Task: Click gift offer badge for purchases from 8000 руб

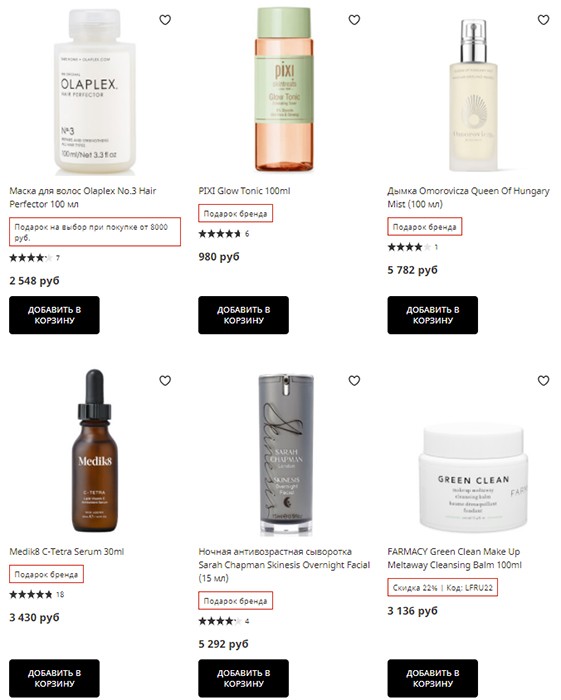Action: (95, 232)
